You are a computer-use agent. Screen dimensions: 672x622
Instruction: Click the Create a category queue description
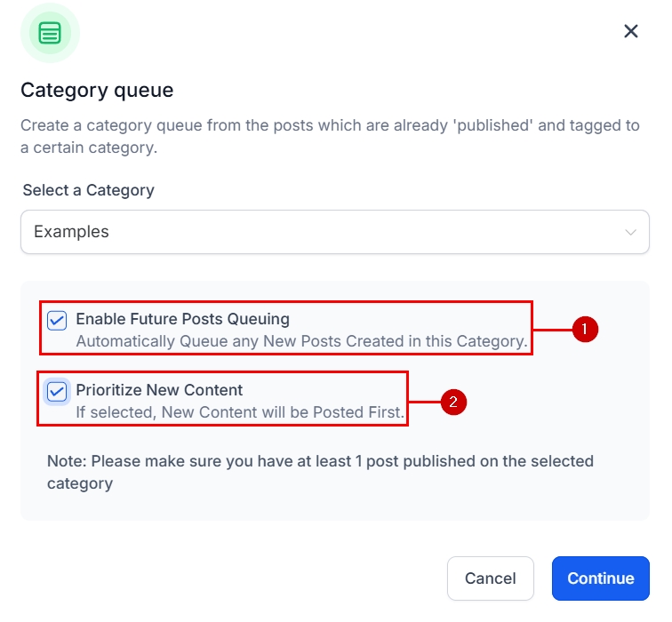(330, 136)
